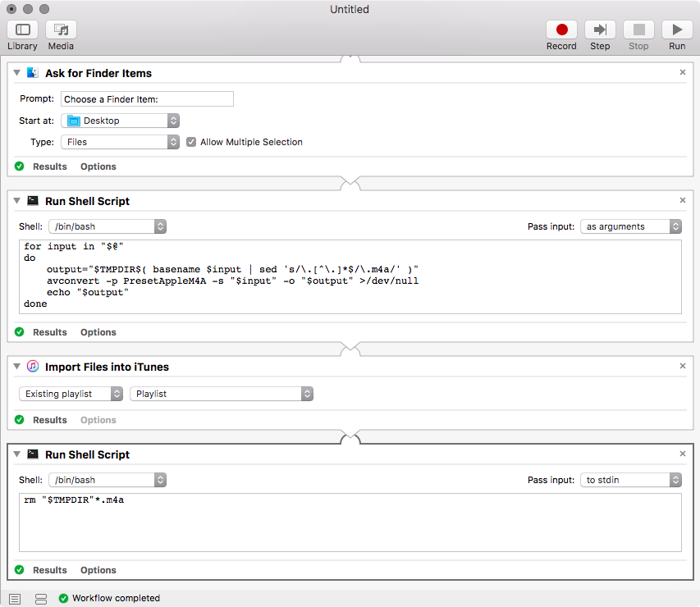Collapse the Import Files into iTunes action
Image resolution: width=700 pixels, height=607 pixels.
[17, 367]
